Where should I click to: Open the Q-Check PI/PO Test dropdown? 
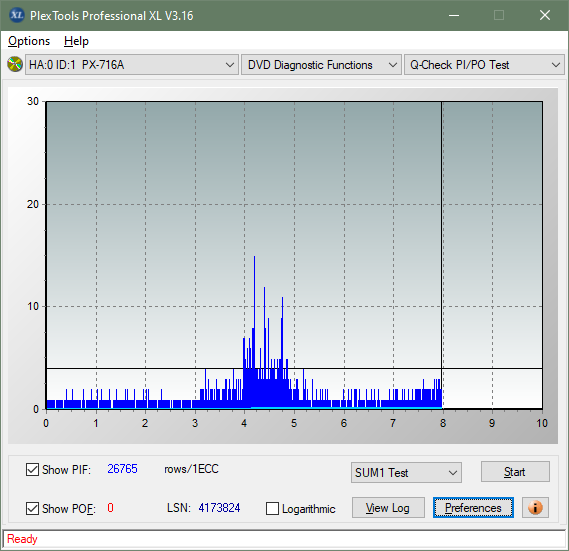pos(484,65)
